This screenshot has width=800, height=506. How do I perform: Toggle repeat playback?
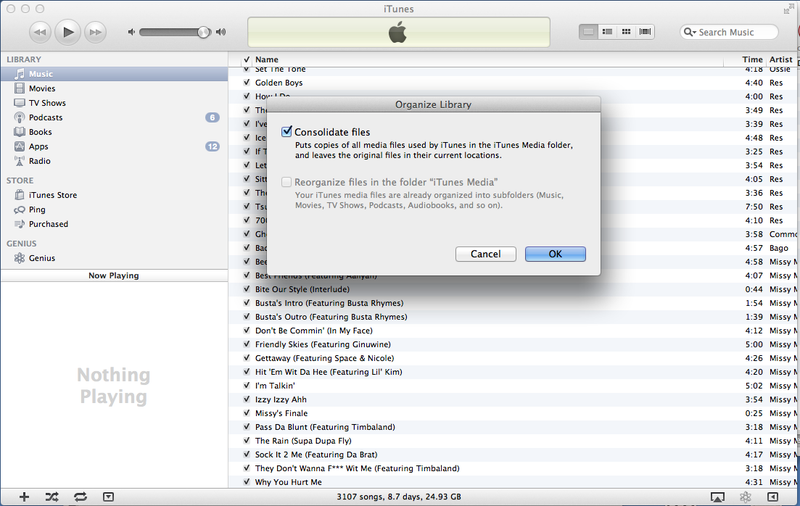[80, 497]
